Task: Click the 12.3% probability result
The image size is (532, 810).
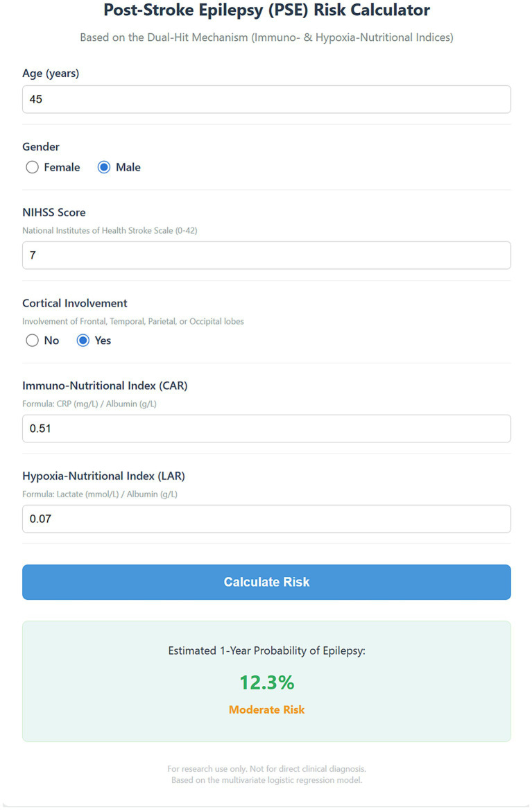Action: [x=266, y=682]
